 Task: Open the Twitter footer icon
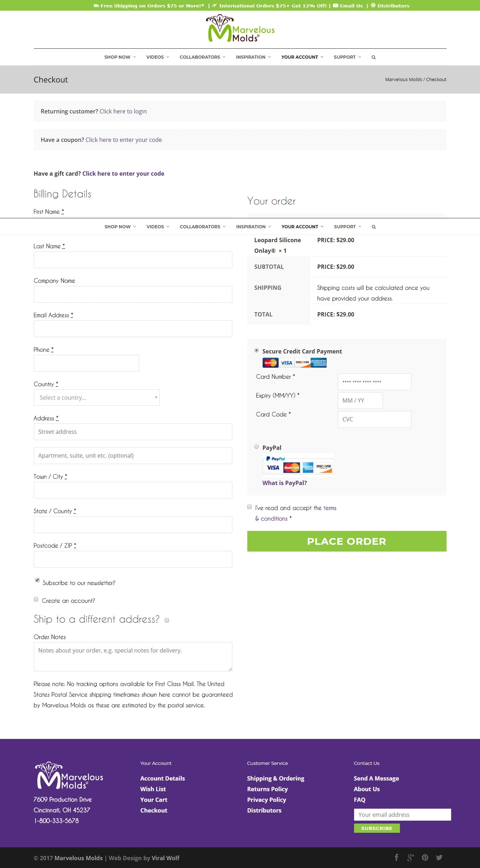[x=439, y=857]
